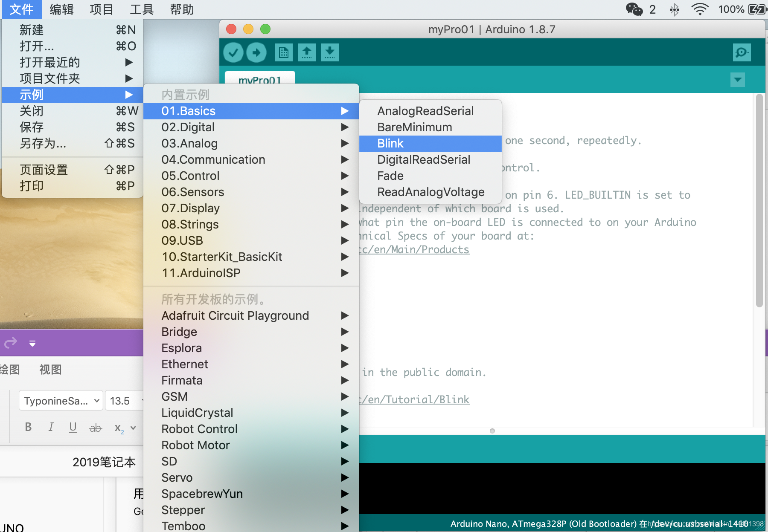This screenshot has height=532, width=768.
Task: Choose 保存 from the file menu
Action: tap(73, 127)
